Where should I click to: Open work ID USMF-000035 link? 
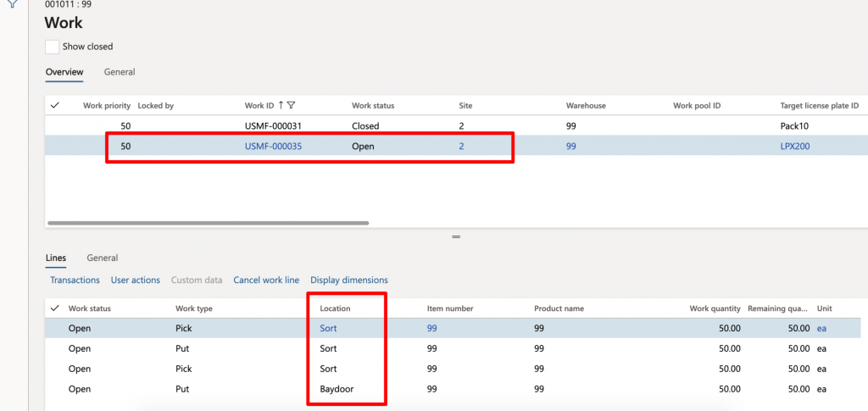pyautogui.click(x=274, y=147)
